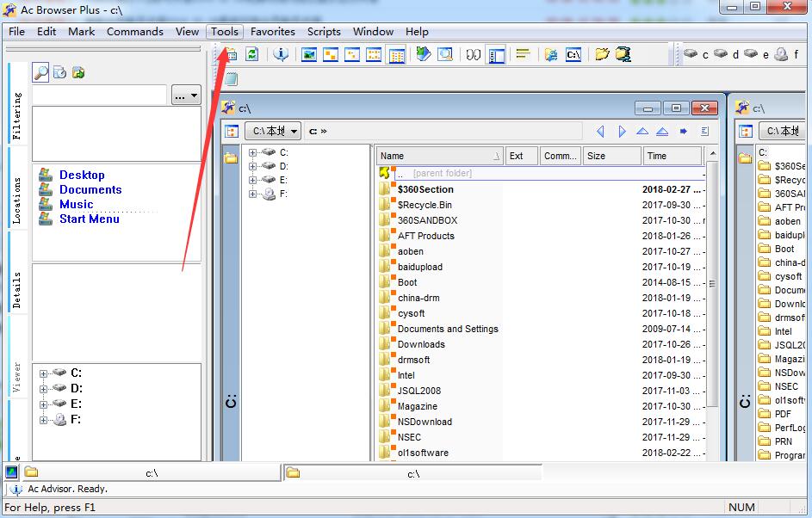Open the blue info bubble icon
The image size is (812, 518).
pyautogui.click(x=282, y=54)
